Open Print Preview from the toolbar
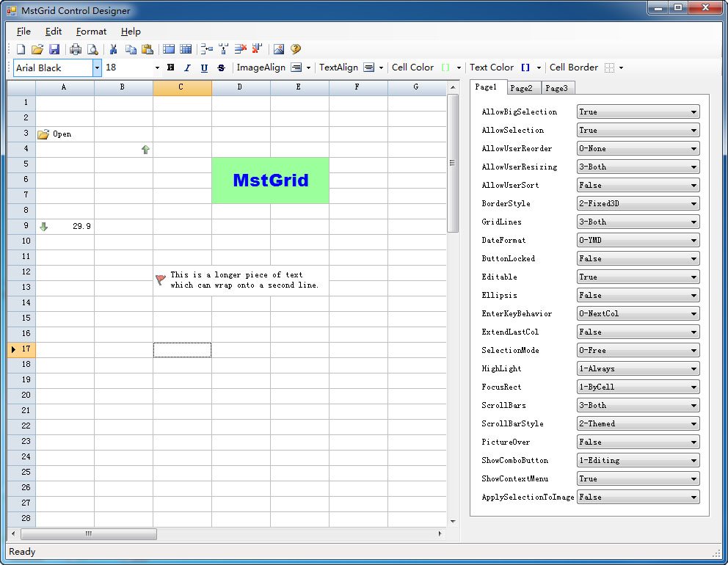 click(92, 49)
